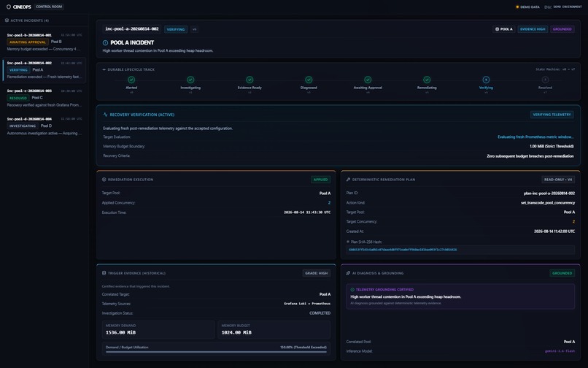Click the Plan SHA-256 Hash bullet icon
Screen dimensions: 588x368
[x=348, y=242]
